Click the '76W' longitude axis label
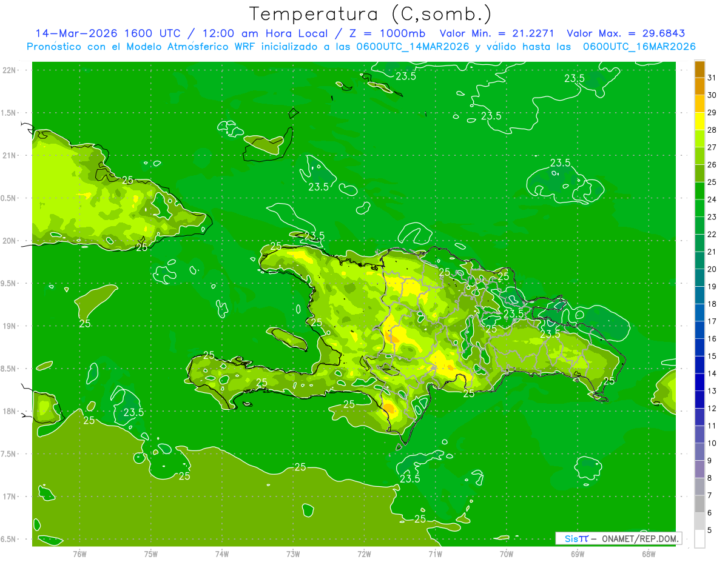Viewport: 728px width, 562px height. [79, 554]
